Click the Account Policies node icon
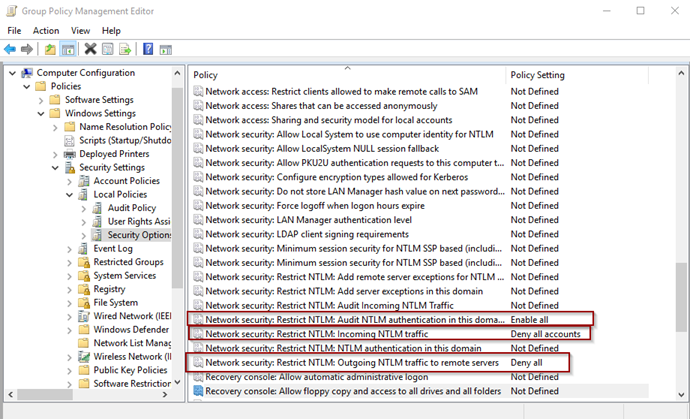Viewport: 690px width, 419px height. pos(83,181)
